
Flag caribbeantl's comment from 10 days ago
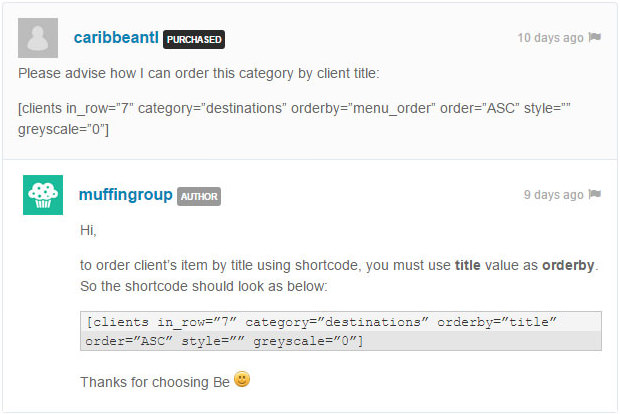[x=595, y=37]
